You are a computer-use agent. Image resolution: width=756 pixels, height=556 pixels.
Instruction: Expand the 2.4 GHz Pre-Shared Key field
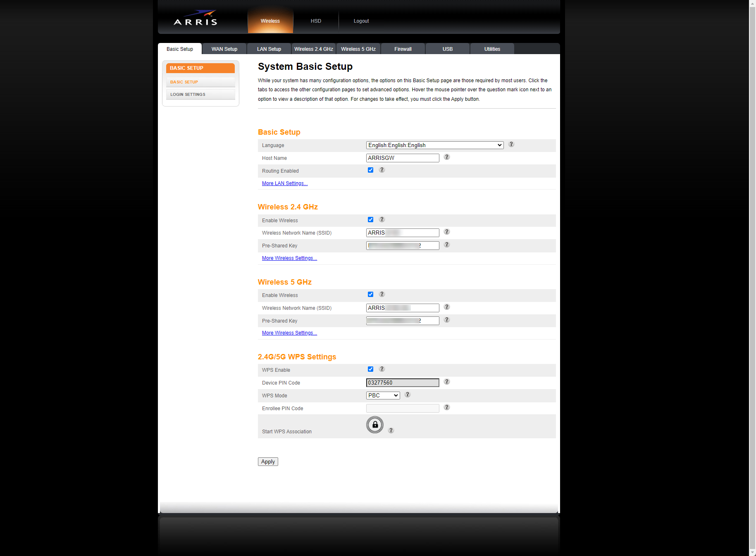click(x=402, y=245)
